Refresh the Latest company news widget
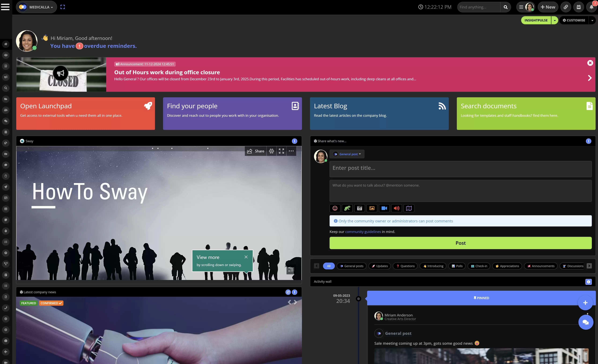Image resolution: width=598 pixels, height=364 pixels. [x=288, y=292]
